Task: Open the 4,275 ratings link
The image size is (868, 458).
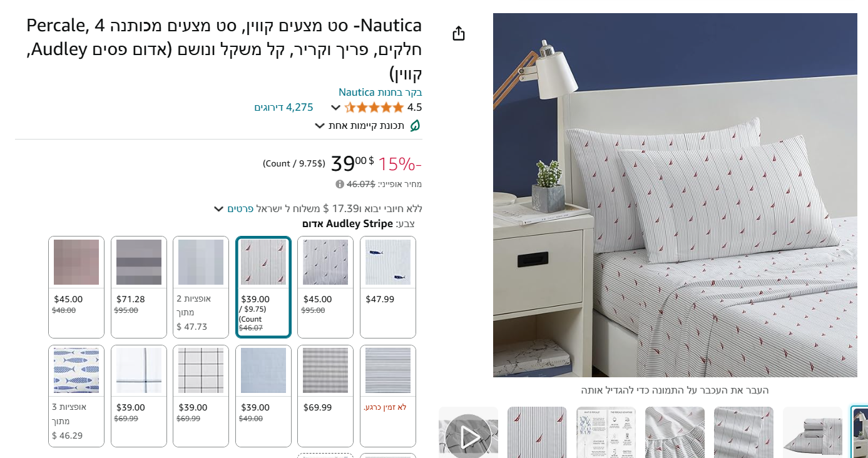Action: (283, 107)
